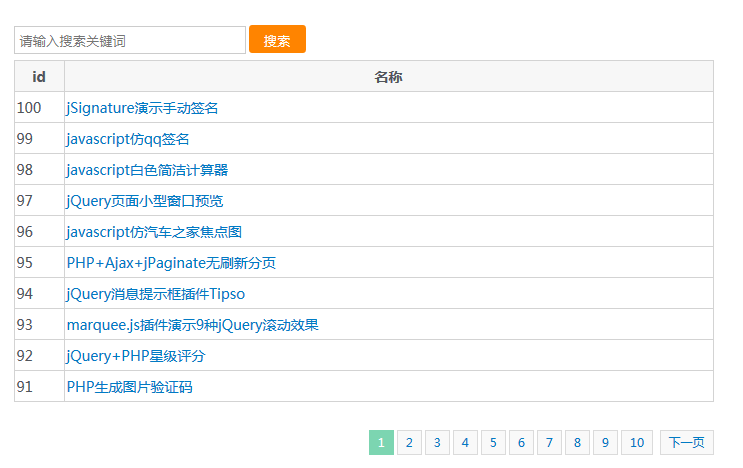Image resolution: width=743 pixels, height=468 pixels.
Task: Select page 10 in pagination
Action: (637, 443)
